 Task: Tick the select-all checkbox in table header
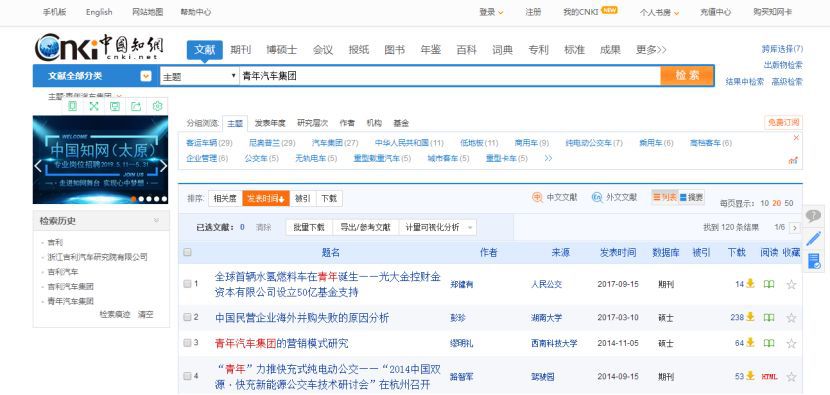click(x=187, y=252)
